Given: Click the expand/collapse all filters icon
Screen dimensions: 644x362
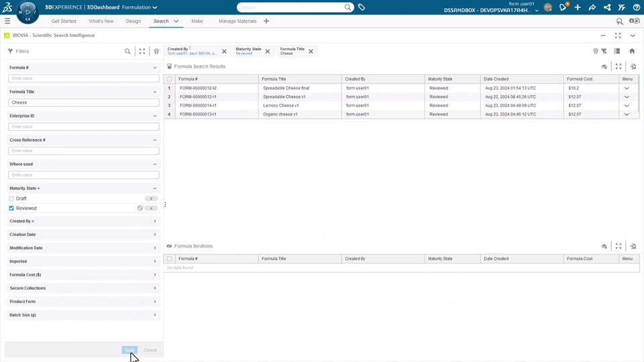Looking at the screenshot, I should (142, 52).
